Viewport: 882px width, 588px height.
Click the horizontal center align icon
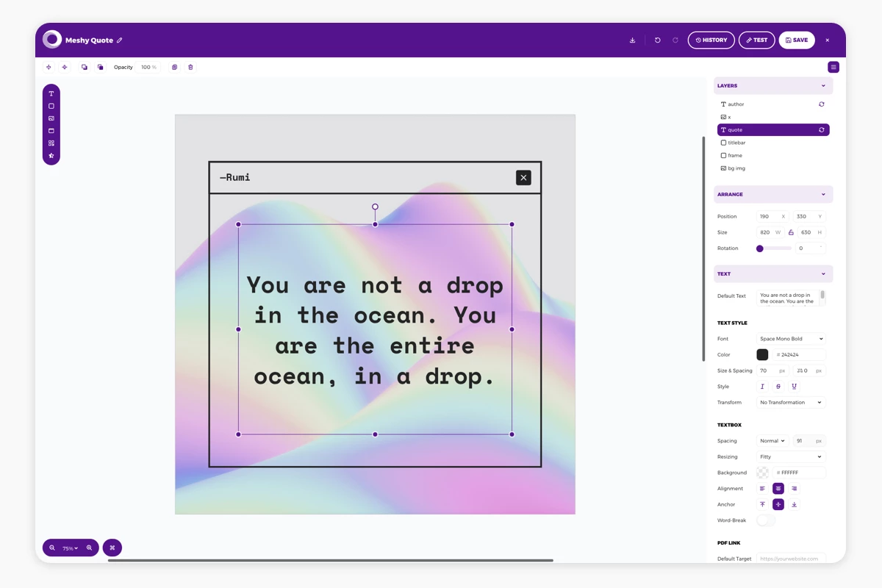[x=49, y=67]
